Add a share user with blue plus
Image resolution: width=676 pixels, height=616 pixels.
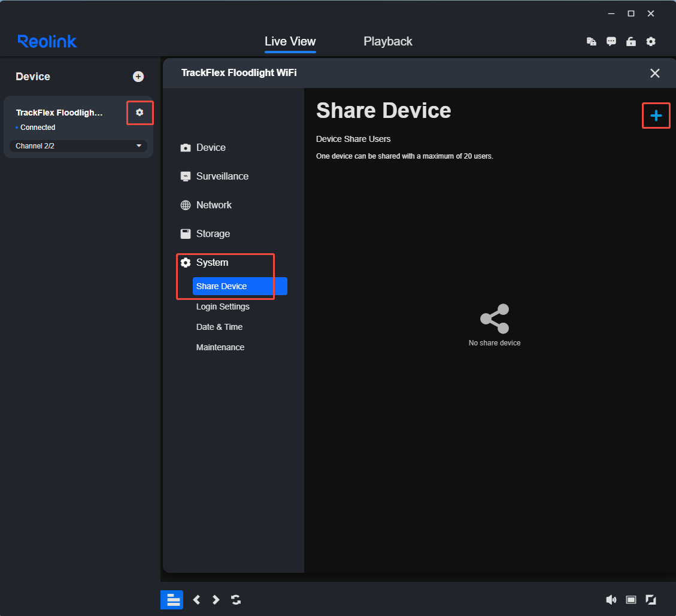(x=656, y=116)
